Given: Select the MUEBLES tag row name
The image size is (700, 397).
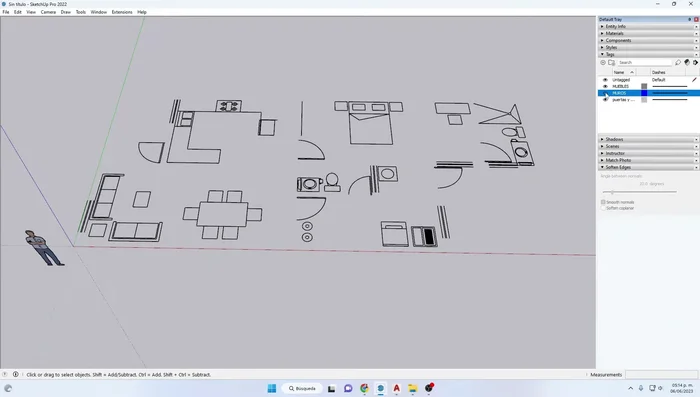Looking at the screenshot, I should (621, 86).
